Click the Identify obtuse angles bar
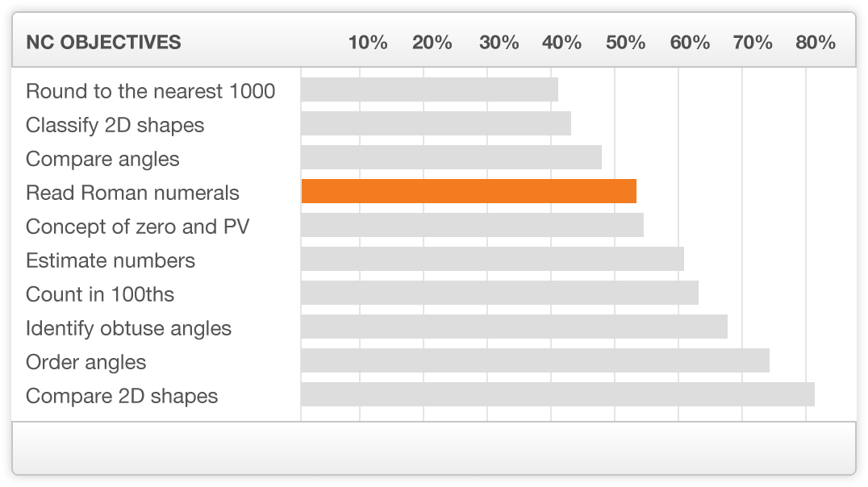 click(515, 327)
